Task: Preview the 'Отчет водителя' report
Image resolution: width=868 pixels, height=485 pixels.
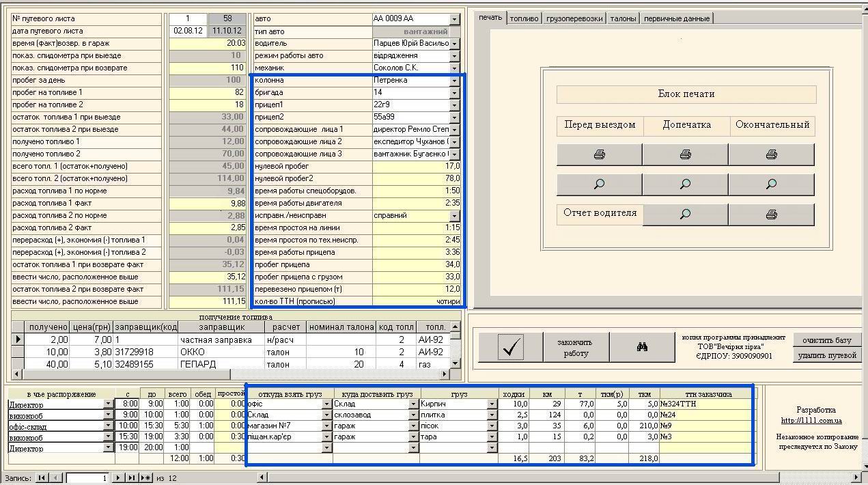Action: pyautogui.click(x=685, y=214)
